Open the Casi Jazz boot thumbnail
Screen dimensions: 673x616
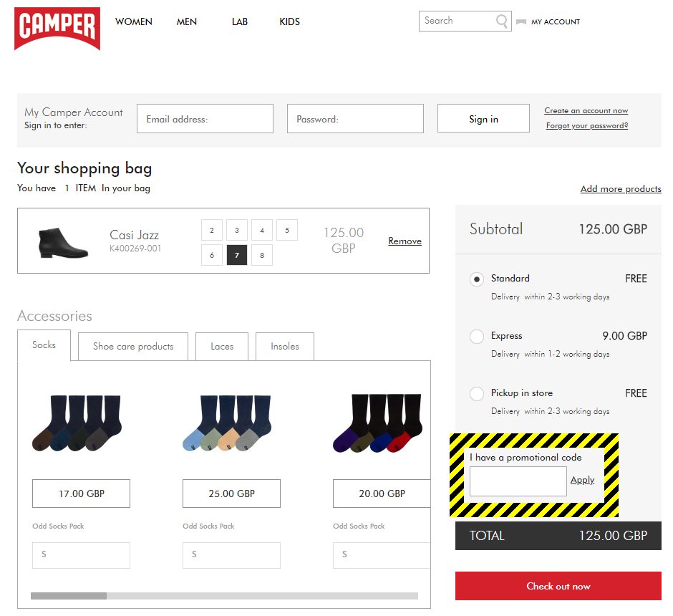(63, 243)
